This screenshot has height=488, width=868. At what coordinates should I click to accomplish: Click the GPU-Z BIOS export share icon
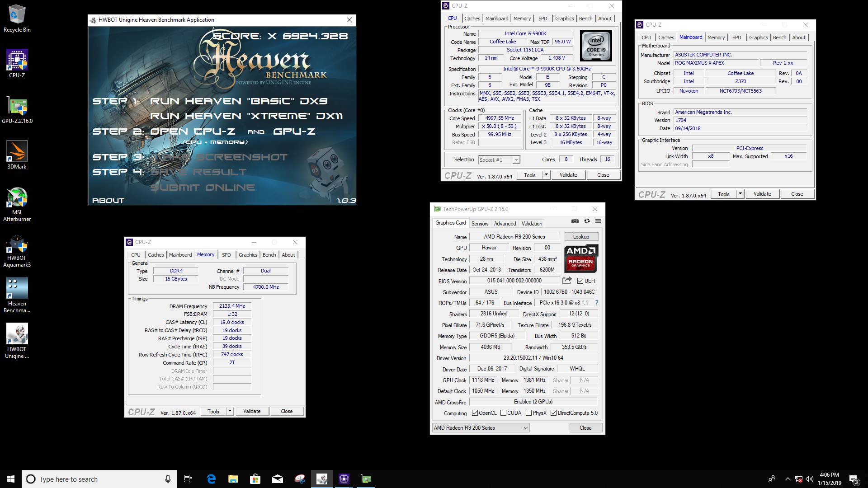pyautogui.click(x=567, y=281)
